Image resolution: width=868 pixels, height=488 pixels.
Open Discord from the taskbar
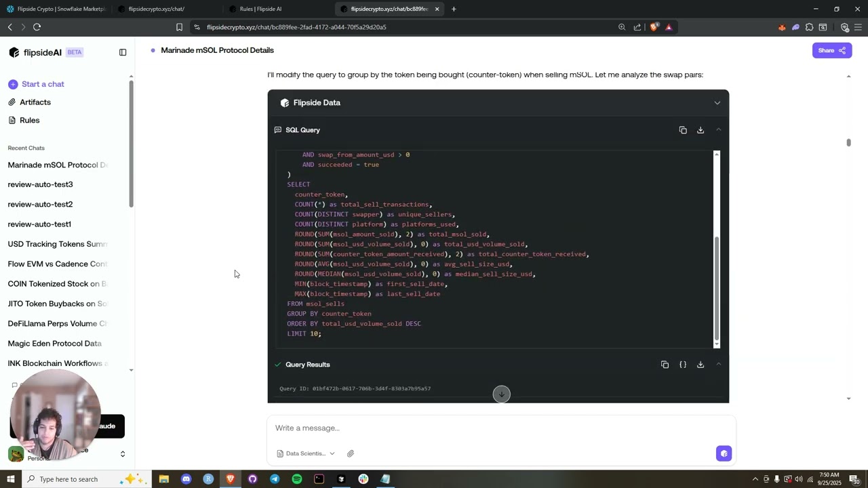pos(186,479)
